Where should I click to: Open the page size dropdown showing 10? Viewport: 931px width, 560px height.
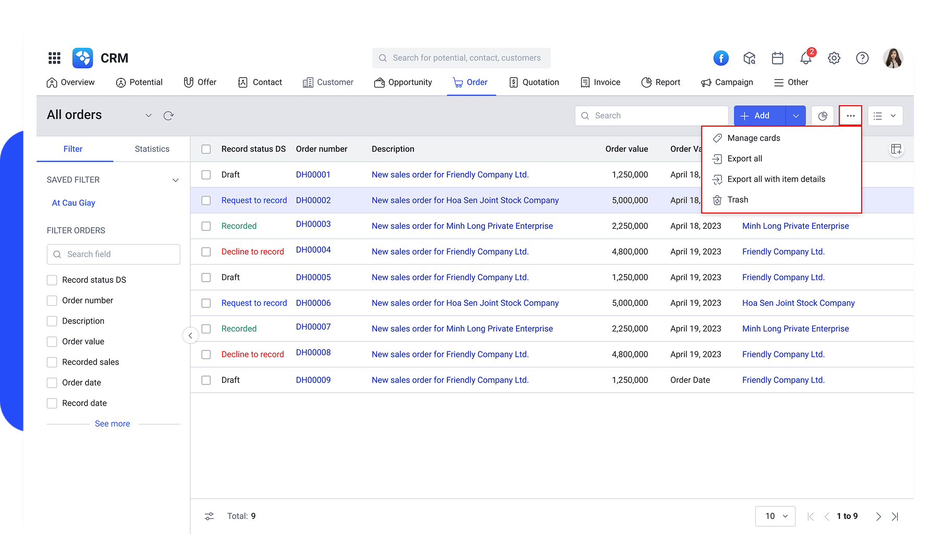click(775, 516)
